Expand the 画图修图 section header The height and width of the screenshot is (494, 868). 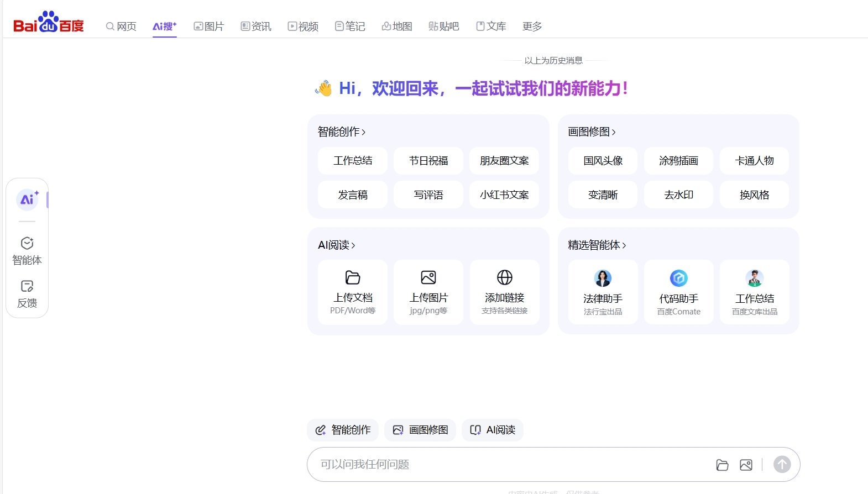[x=592, y=132]
